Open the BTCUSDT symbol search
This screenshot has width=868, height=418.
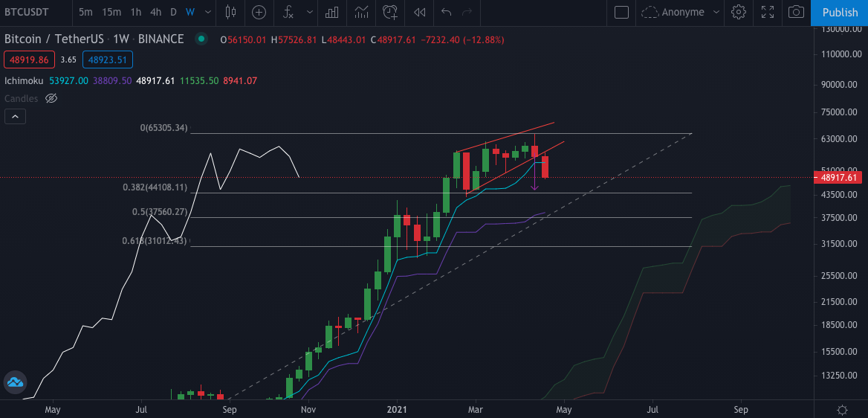pos(27,12)
